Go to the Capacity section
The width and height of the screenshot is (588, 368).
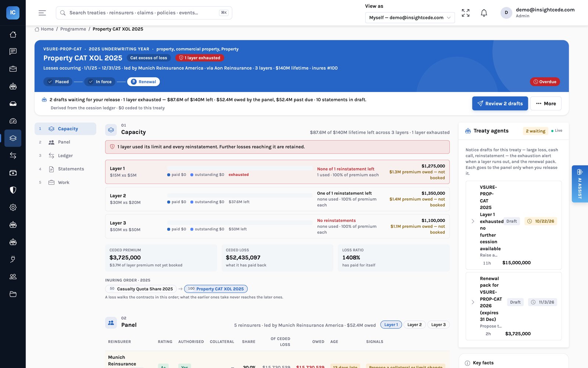click(65, 129)
